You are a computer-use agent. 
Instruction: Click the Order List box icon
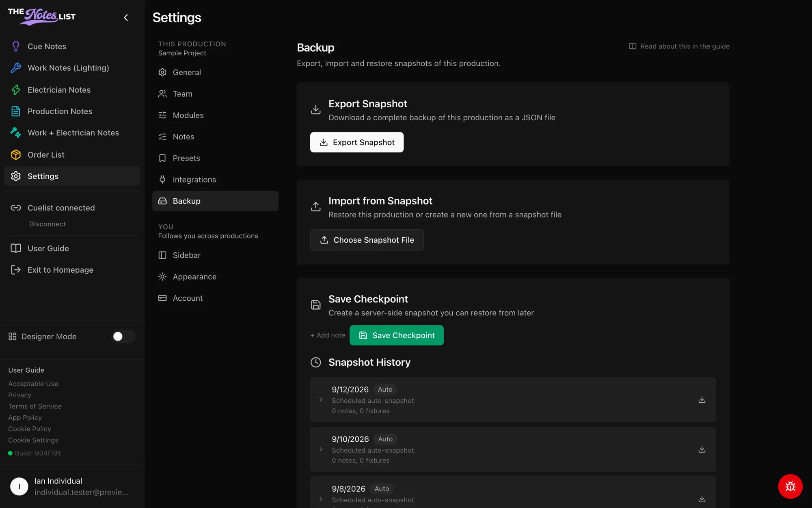[x=16, y=155]
